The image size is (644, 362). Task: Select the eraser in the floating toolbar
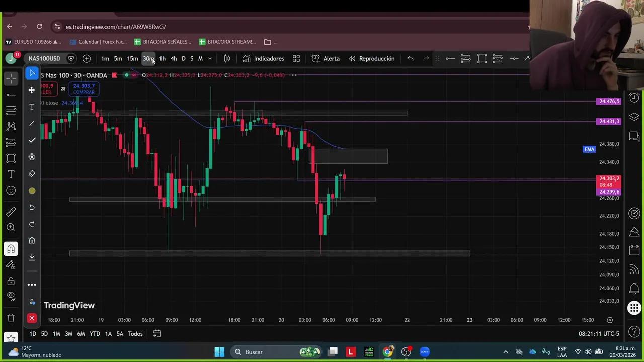(32, 173)
